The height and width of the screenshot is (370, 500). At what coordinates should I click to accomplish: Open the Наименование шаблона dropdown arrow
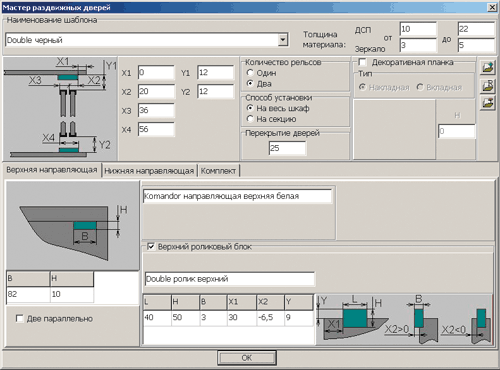[282, 40]
